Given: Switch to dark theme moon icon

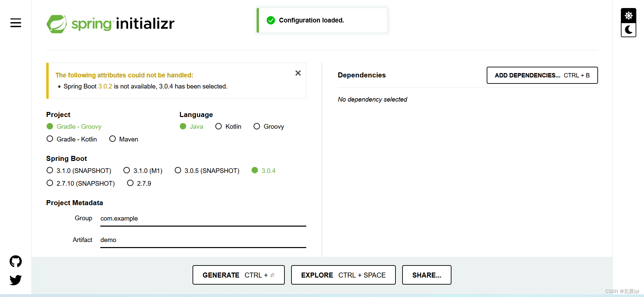Looking at the screenshot, I should click(x=629, y=30).
